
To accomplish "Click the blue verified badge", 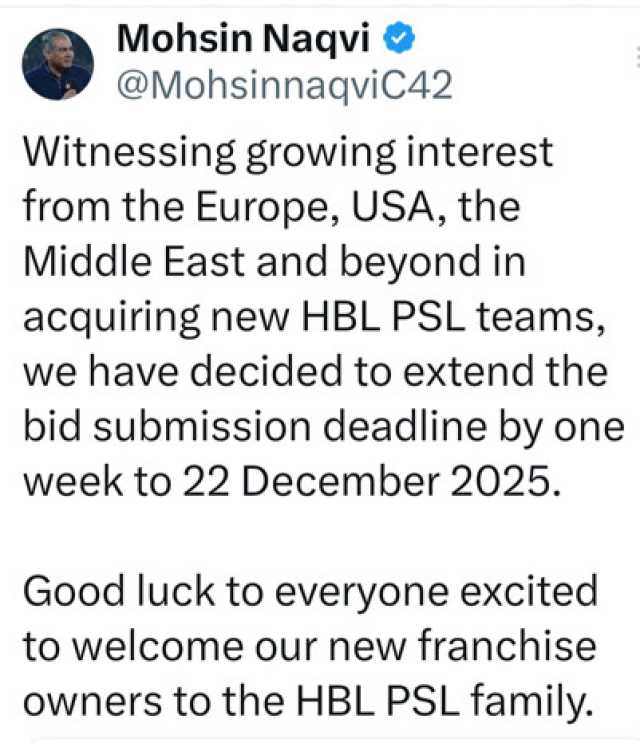I will 395,39.
